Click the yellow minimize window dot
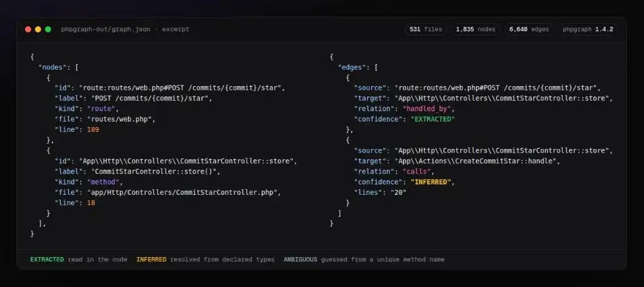 [38, 29]
